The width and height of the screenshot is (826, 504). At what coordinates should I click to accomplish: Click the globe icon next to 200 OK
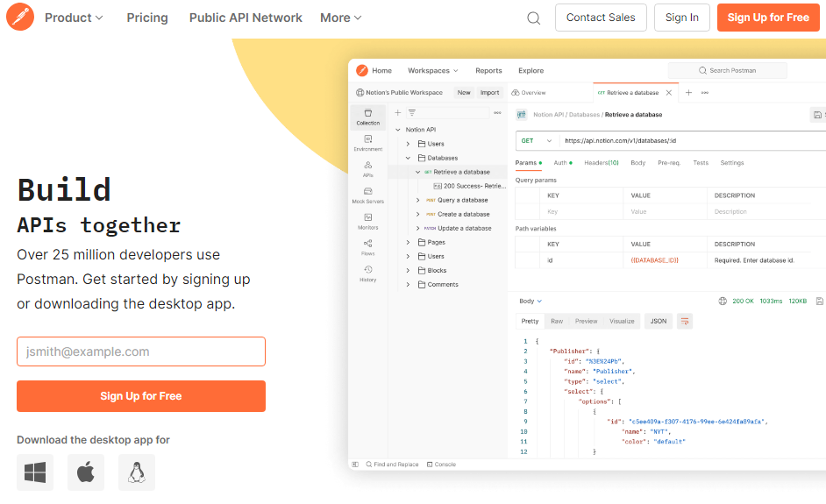click(723, 302)
